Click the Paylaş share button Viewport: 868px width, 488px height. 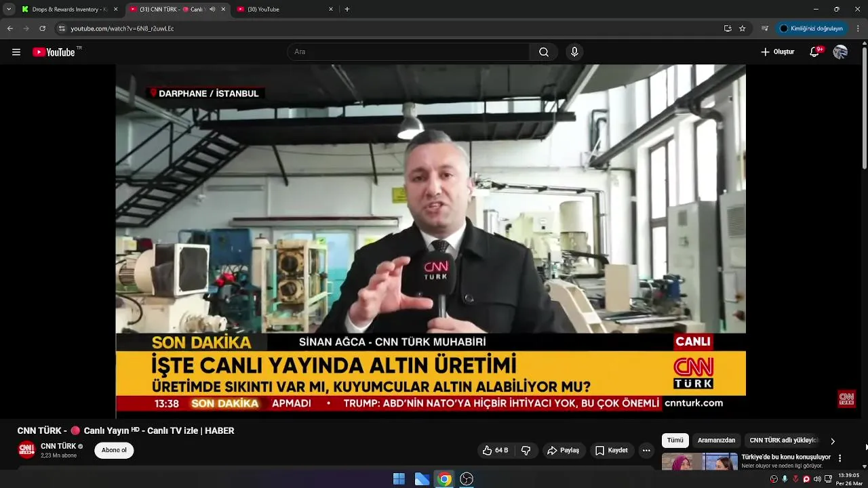tap(564, 450)
